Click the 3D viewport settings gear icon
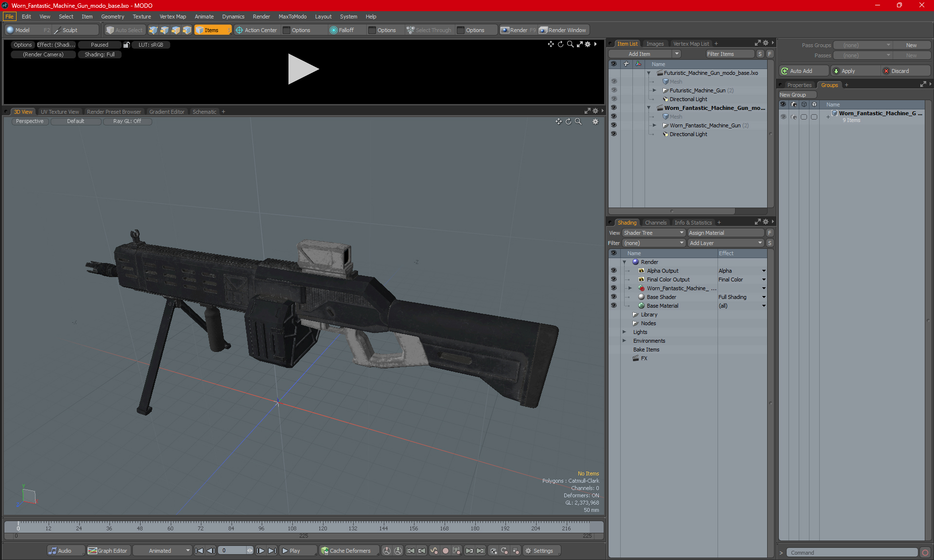This screenshot has width=934, height=560. pos(595,122)
